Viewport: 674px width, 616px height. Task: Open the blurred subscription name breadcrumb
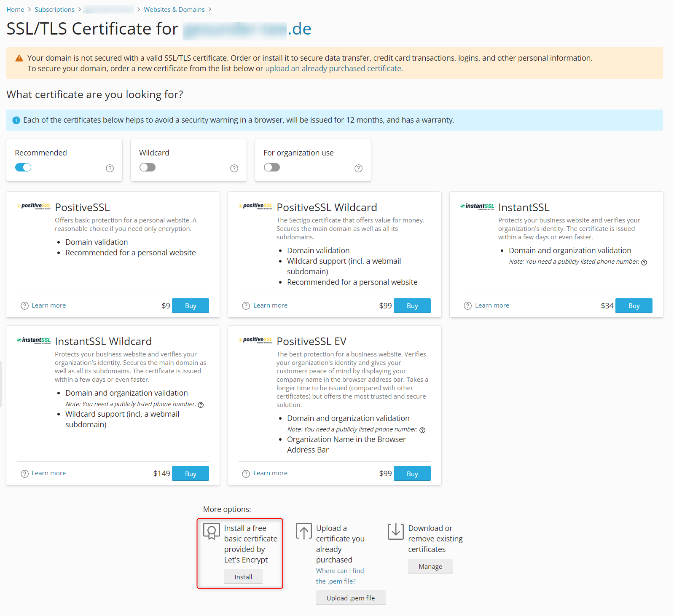point(109,9)
